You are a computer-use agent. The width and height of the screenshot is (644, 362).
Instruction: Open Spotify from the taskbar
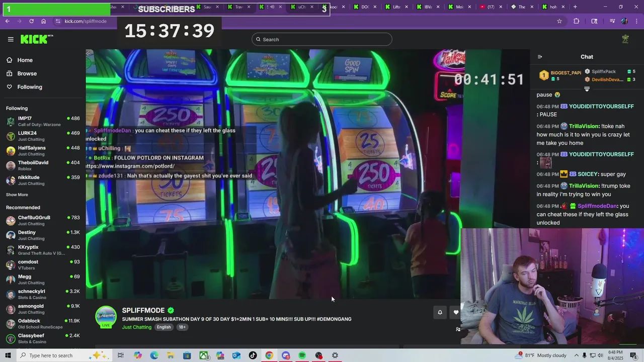pyautogui.click(x=302, y=355)
